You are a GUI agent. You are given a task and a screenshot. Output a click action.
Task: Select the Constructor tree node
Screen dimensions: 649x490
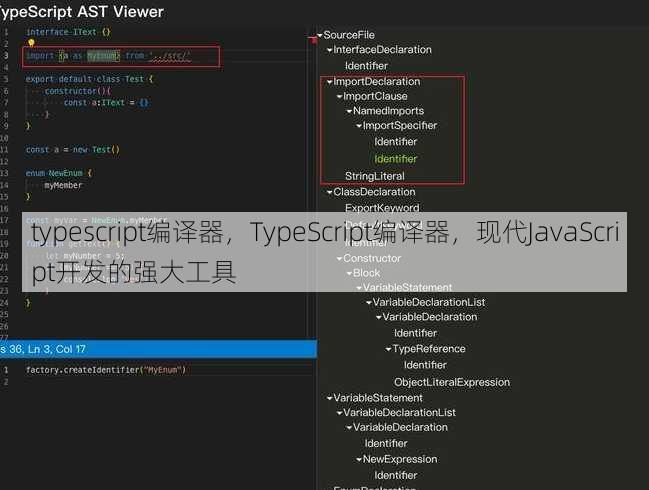pos(372,258)
